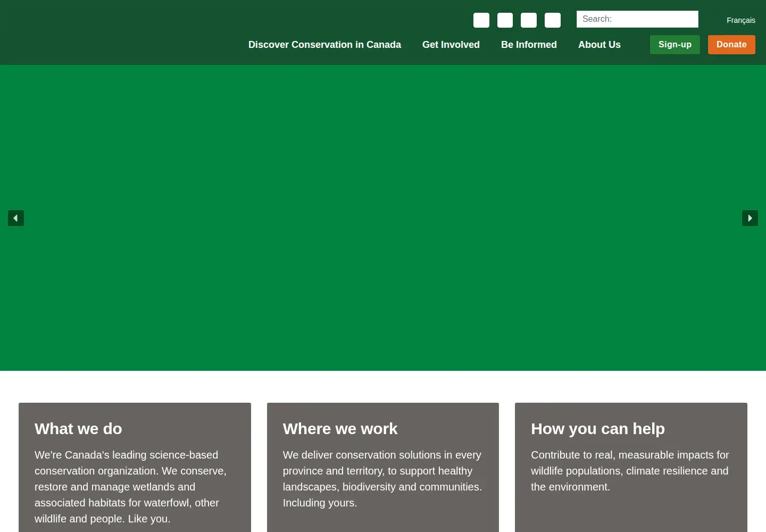766x532 pixels.
Task: Open the Where we work card
Action: click(383, 467)
